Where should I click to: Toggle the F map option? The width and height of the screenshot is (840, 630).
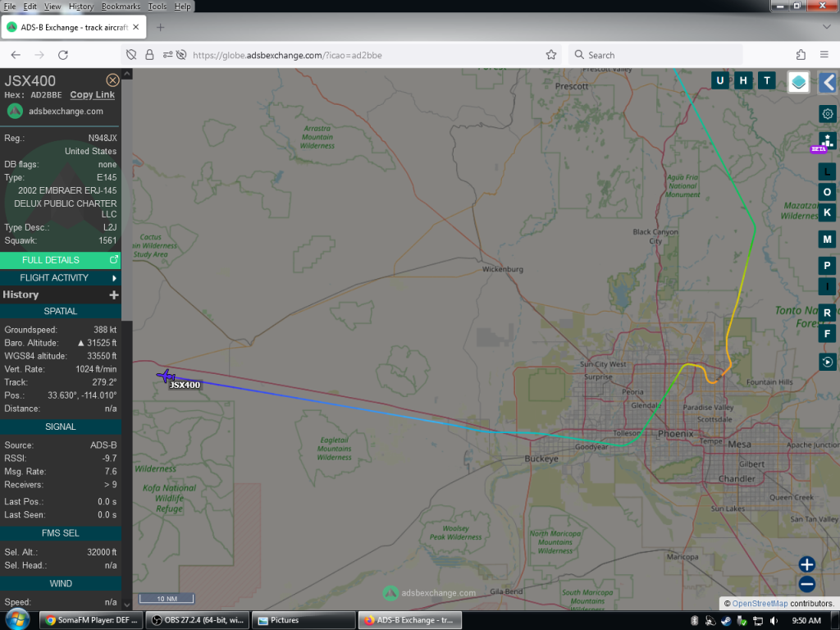(x=827, y=333)
